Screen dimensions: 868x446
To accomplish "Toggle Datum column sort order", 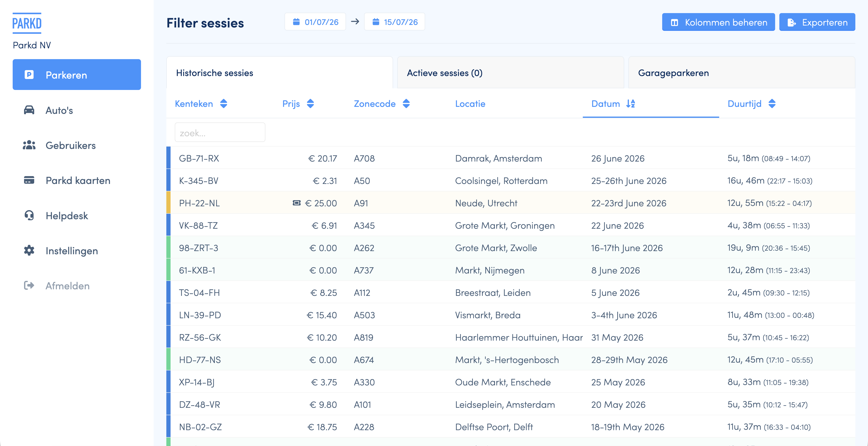I will click(x=631, y=103).
